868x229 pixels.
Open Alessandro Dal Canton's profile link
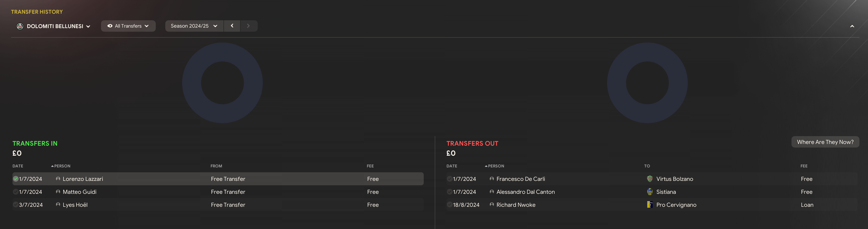pos(525,192)
